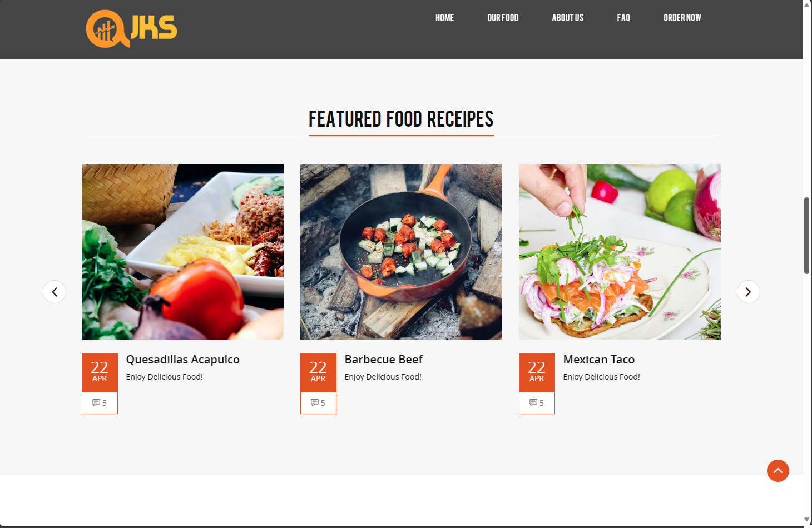The width and height of the screenshot is (812, 528).
Task: Open the Barbecue Beef recipe title
Action: (384, 360)
